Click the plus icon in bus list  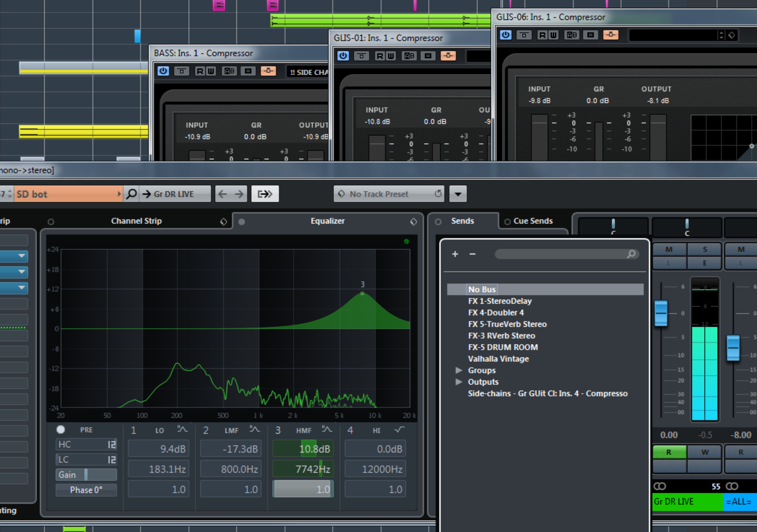tap(455, 254)
